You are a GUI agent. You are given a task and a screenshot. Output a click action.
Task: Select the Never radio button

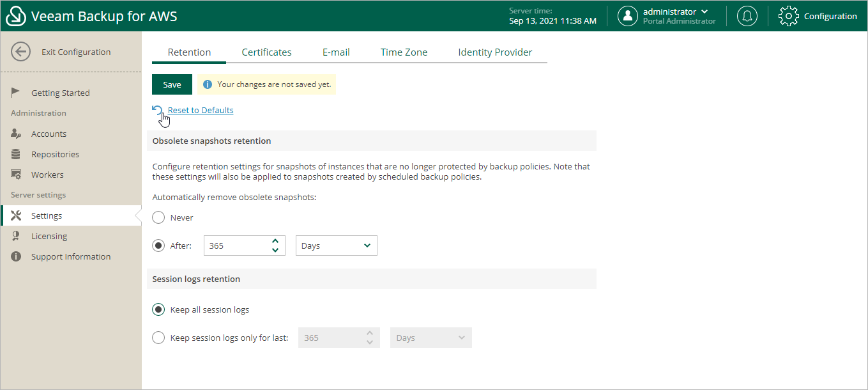click(x=158, y=217)
